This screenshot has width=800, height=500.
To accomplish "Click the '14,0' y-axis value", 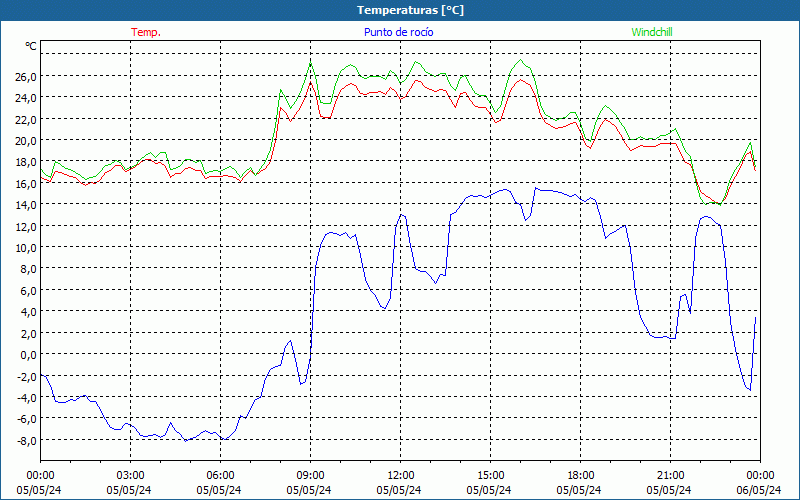I will coord(27,205).
